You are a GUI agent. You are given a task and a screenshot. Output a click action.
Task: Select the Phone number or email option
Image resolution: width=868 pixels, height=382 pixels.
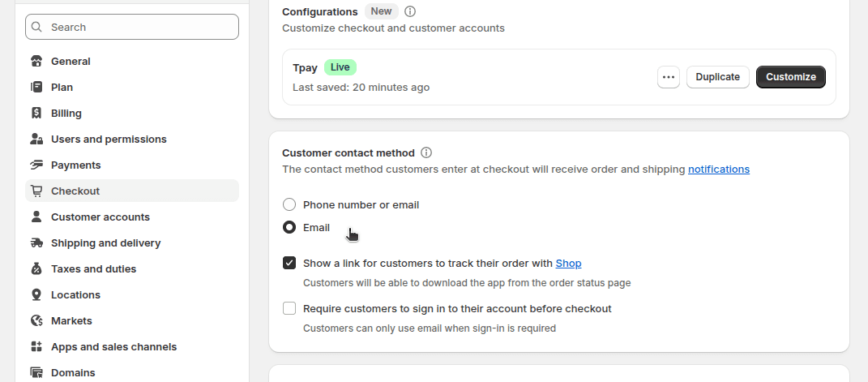coord(289,204)
